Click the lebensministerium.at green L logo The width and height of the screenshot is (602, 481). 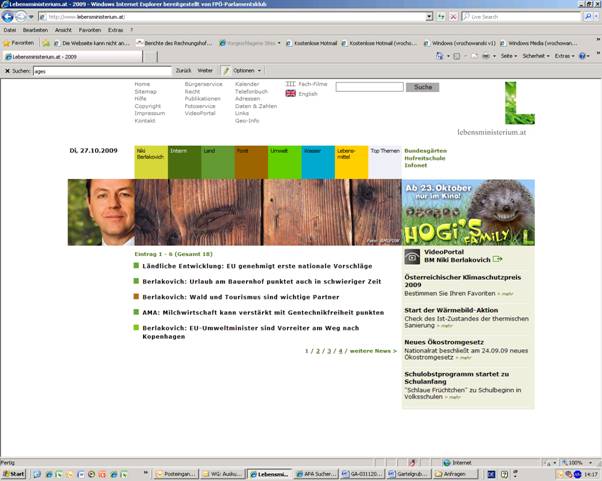click(x=513, y=103)
